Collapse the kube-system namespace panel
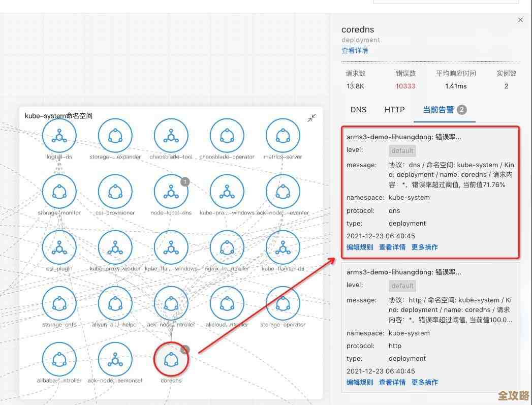 (x=312, y=117)
